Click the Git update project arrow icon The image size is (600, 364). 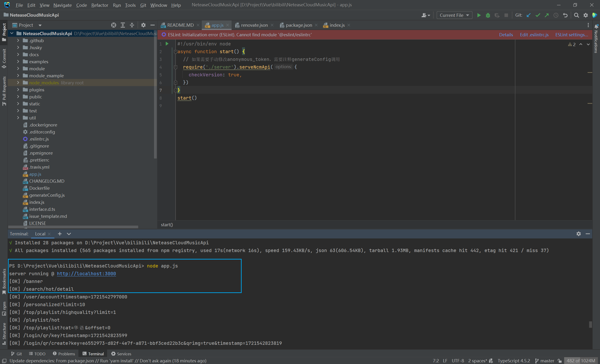click(x=529, y=15)
